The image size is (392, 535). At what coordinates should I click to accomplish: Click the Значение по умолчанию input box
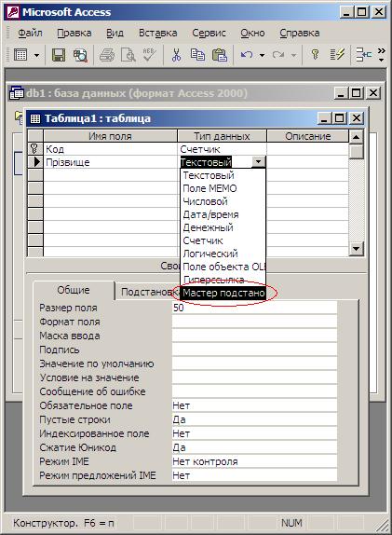pos(254,364)
